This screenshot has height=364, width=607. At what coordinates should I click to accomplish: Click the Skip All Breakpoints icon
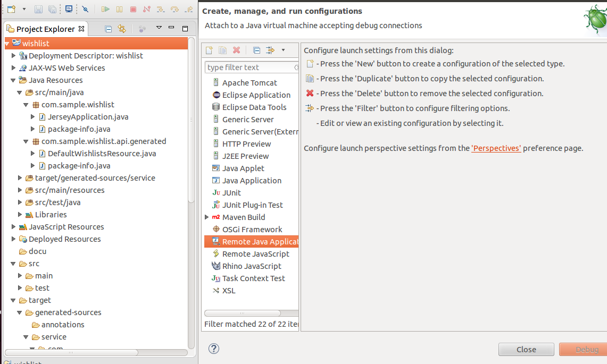click(x=85, y=9)
